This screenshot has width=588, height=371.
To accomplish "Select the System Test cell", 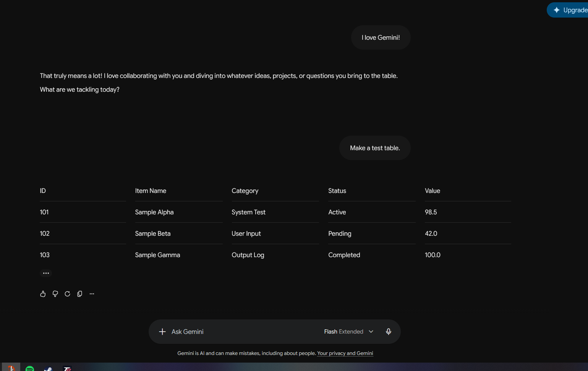I will [x=248, y=212].
